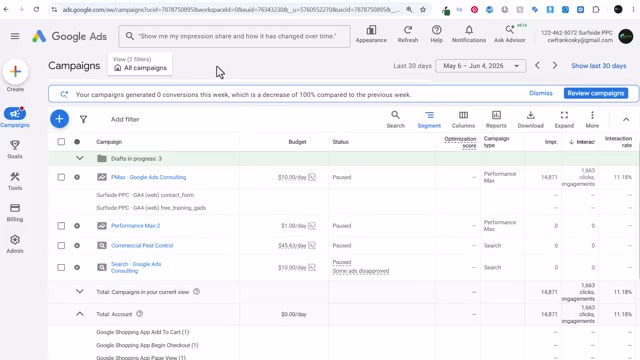Collapse the table toolbar chevron
Image resolution: width=640 pixels, height=360 pixels.
[626, 120]
